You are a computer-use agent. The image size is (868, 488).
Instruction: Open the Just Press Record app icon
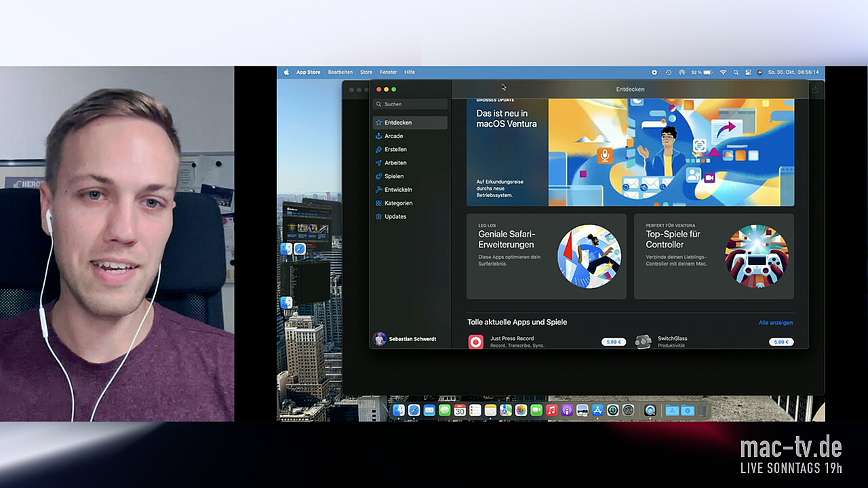(x=476, y=342)
